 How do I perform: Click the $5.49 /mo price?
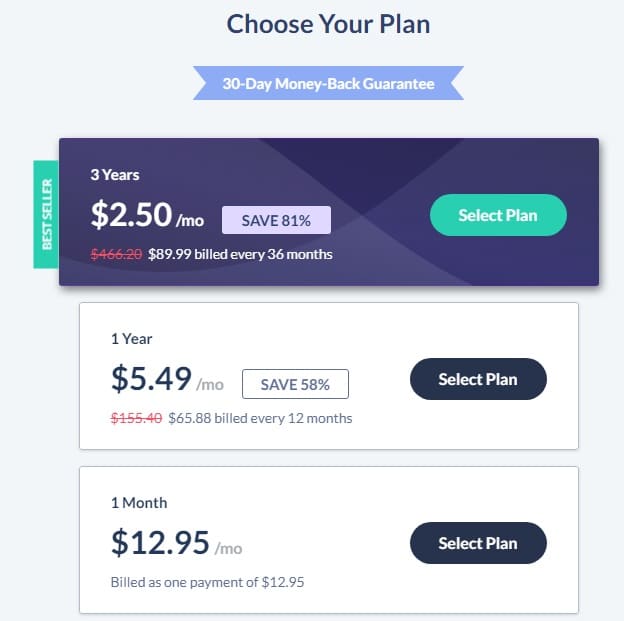167,379
